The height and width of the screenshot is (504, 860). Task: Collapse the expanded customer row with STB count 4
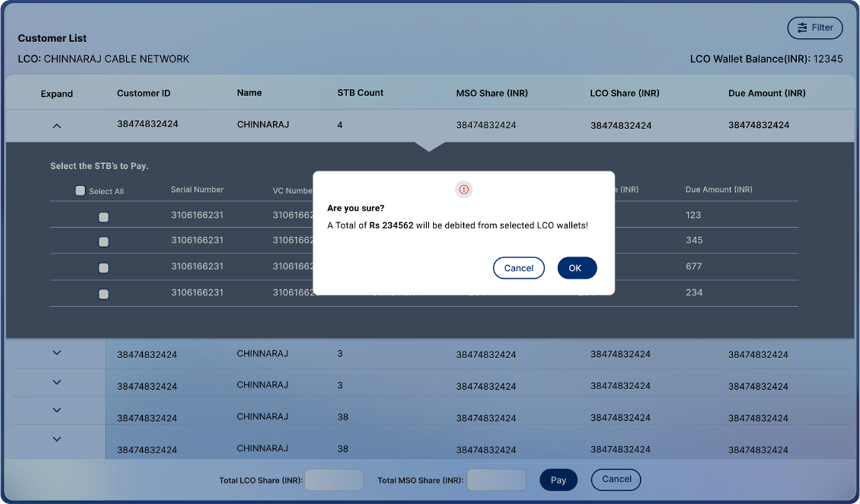57,125
